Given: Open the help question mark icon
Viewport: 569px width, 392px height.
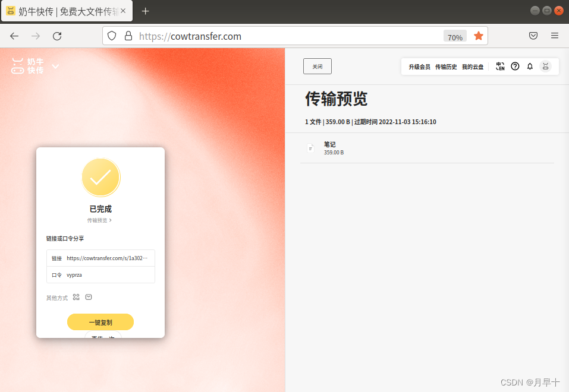Looking at the screenshot, I should point(515,67).
